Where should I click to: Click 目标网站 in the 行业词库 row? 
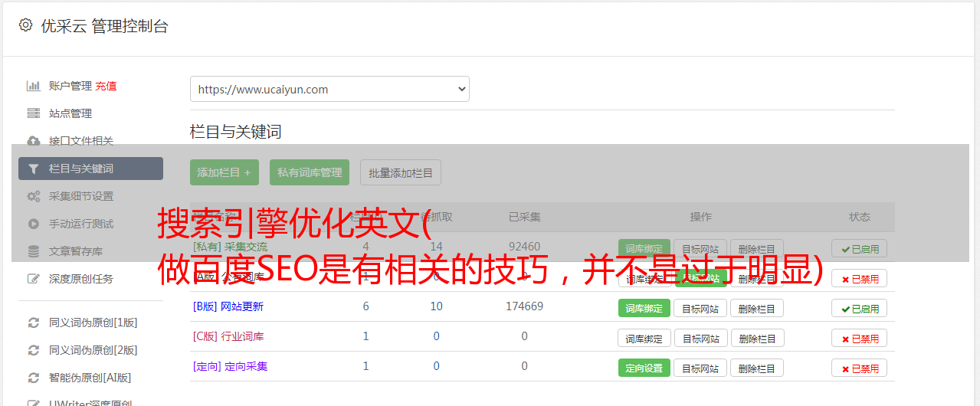tap(700, 338)
